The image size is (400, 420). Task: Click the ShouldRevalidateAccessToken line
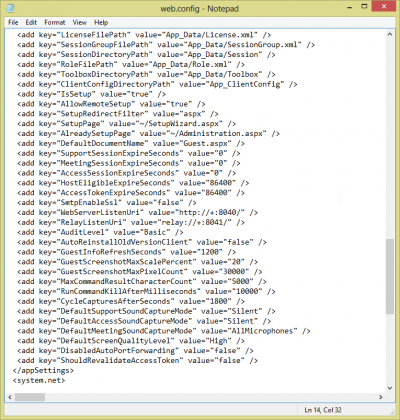tap(137, 360)
